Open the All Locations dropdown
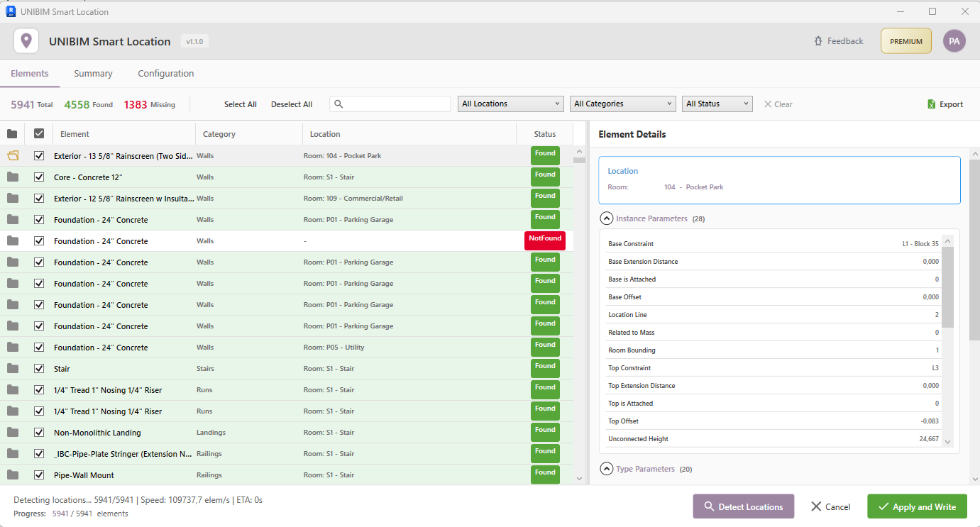Viewport: 980px width, 527px height. point(510,103)
